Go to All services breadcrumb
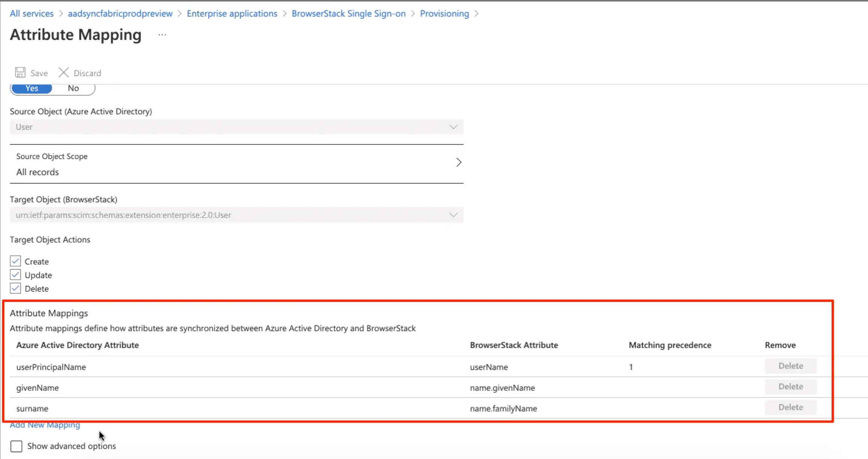 point(32,14)
